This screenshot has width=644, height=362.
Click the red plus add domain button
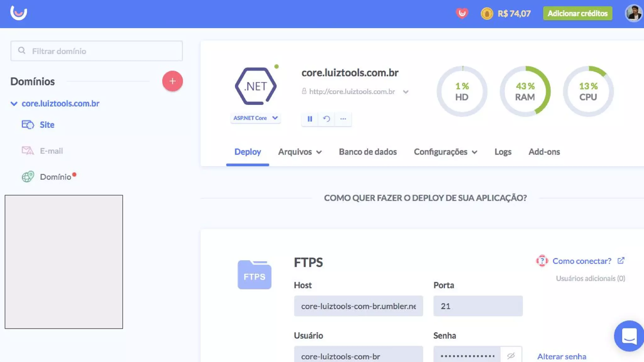172,81
